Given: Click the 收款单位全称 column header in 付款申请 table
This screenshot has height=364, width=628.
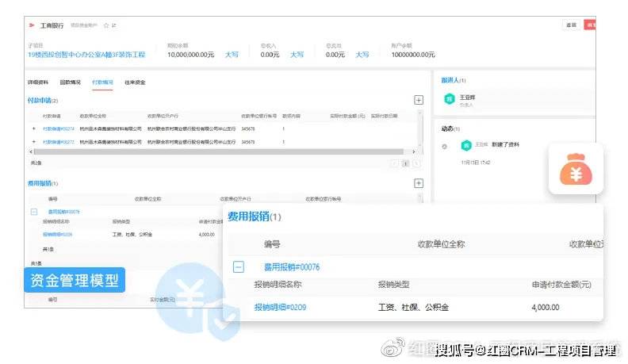Looking at the screenshot, I should tap(93, 116).
